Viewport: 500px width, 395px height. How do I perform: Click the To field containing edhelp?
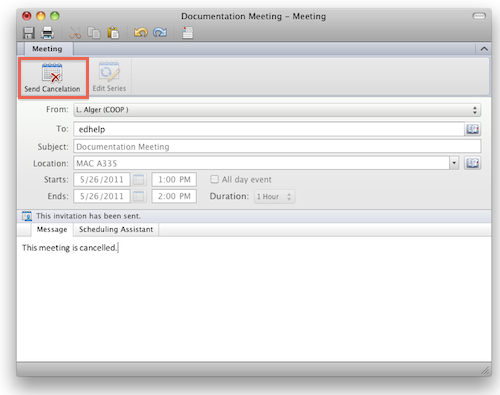point(269,129)
